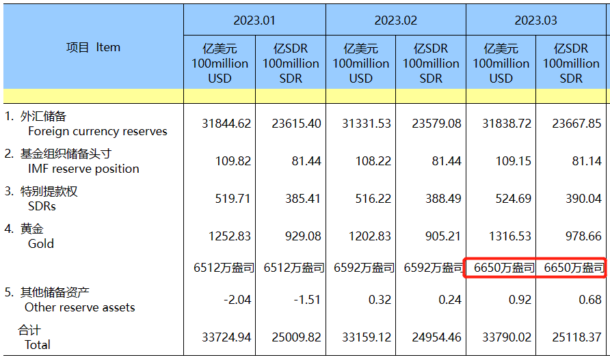Select the total 33724.94
The width and height of the screenshot is (610, 364).
[226, 337]
